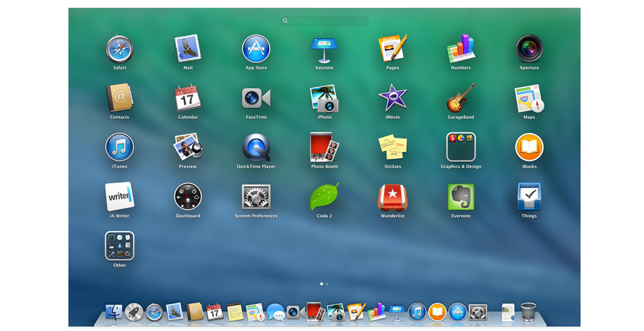The height and width of the screenshot is (331, 644).
Task: Switch to second Launchpad page dot
Action: click(327, 284)
